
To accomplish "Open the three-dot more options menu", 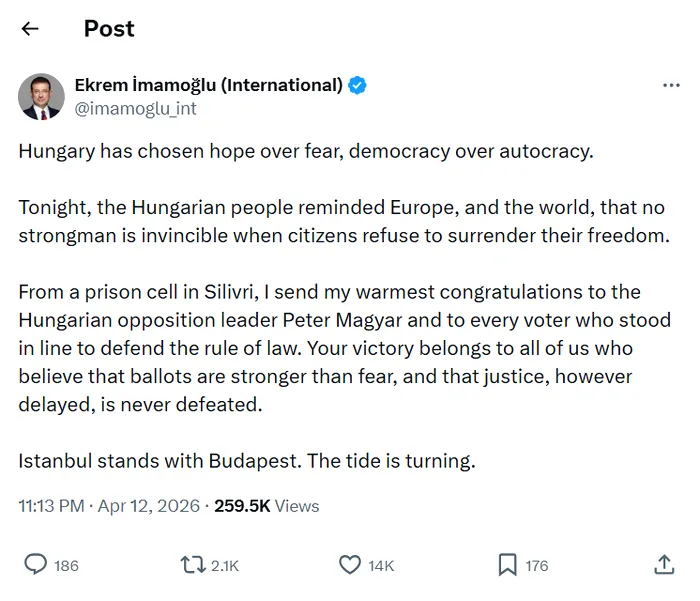I will (671, 86).
